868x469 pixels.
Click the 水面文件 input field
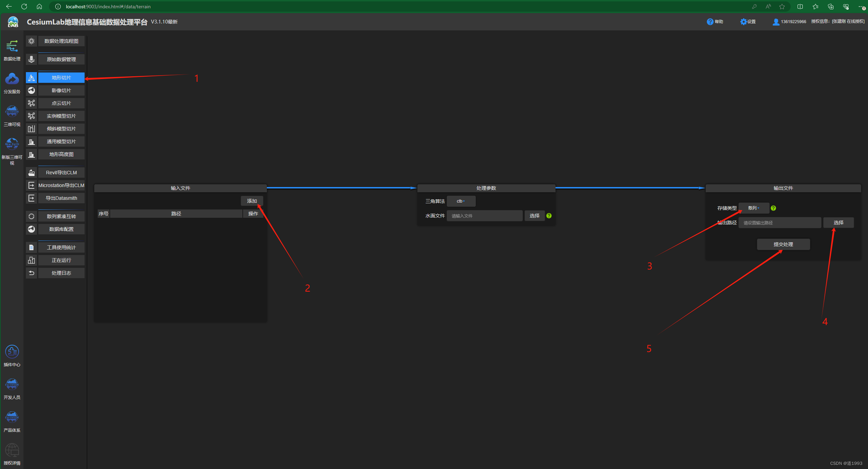484,216
